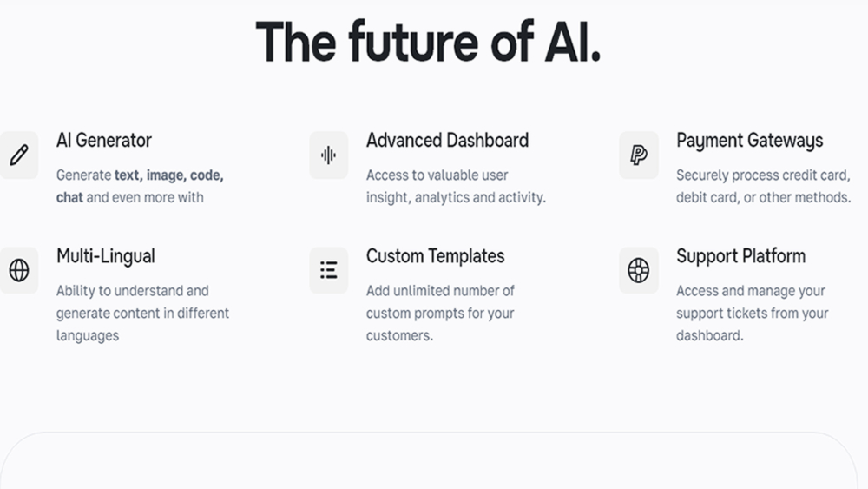Click the "Generate text, image, code" description

(139, 186)
